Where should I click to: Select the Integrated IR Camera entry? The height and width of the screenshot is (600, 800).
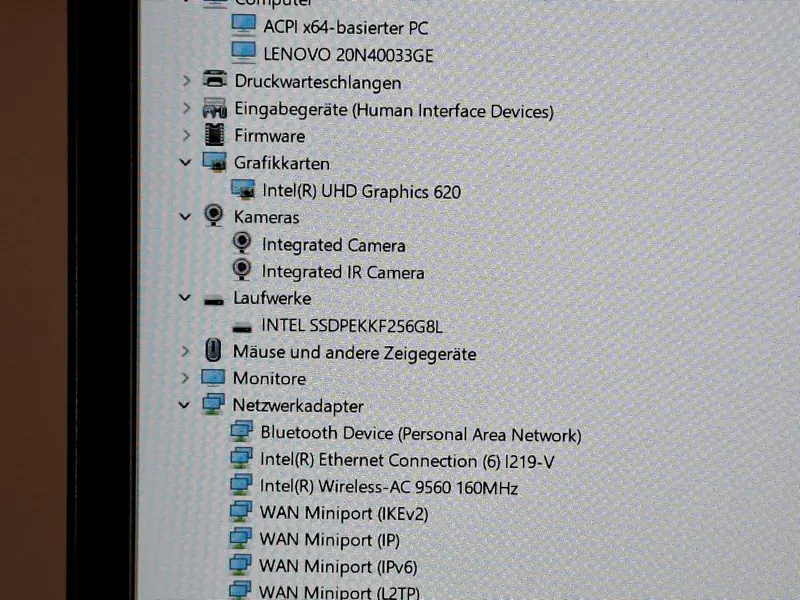[342, 272]
